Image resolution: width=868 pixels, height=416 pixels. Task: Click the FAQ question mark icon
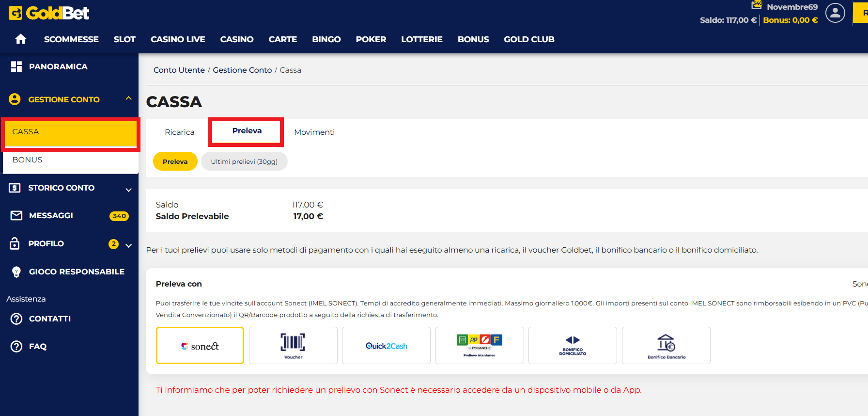[16, 346]
